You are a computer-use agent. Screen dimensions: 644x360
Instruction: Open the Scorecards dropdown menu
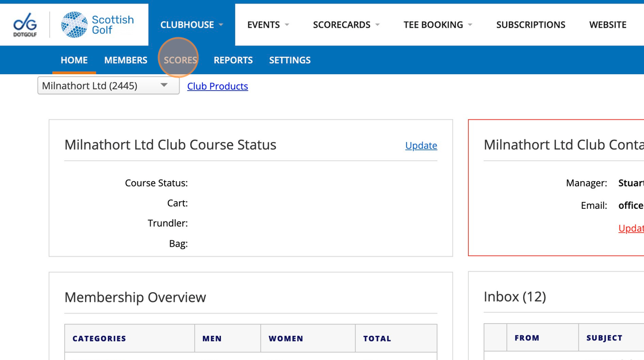(x=346, y=25)
